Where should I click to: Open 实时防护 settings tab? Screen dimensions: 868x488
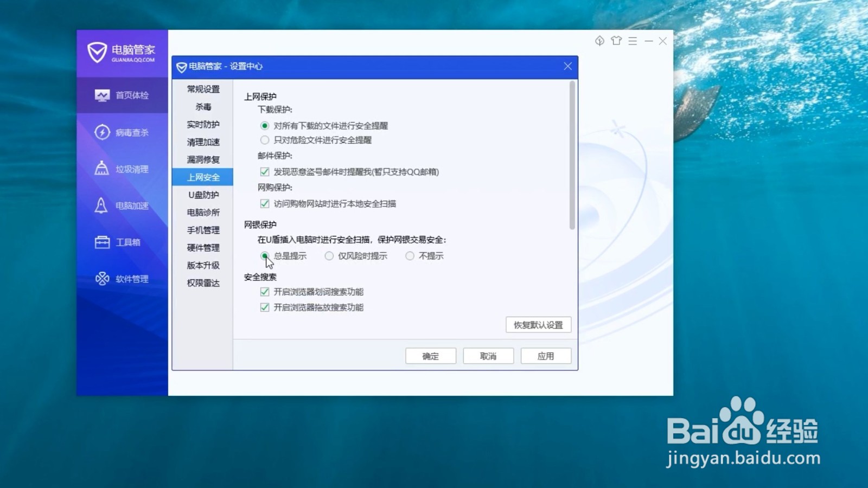[203, 125]
